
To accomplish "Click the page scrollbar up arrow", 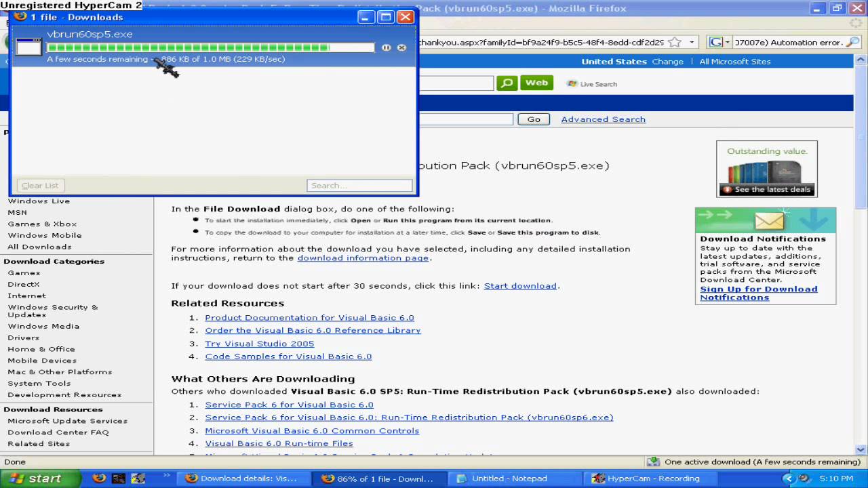I will pyautogui.click(x=861, y=60).
